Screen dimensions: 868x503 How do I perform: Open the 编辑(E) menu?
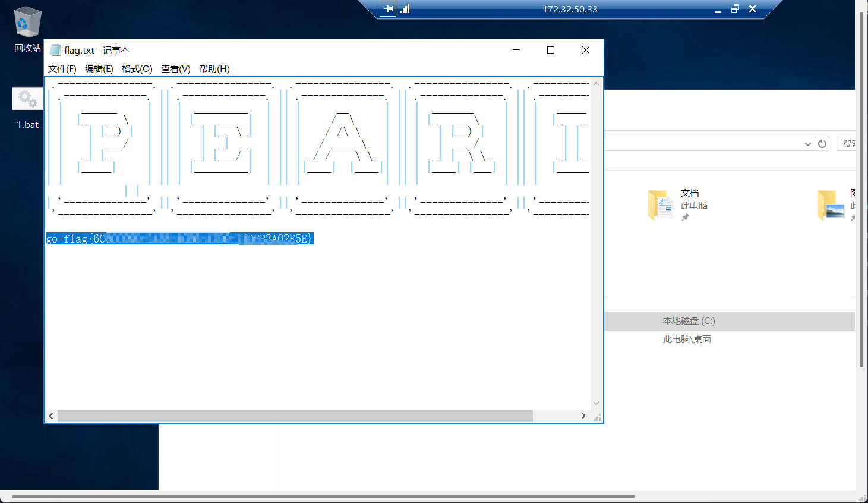click(99, 69)
